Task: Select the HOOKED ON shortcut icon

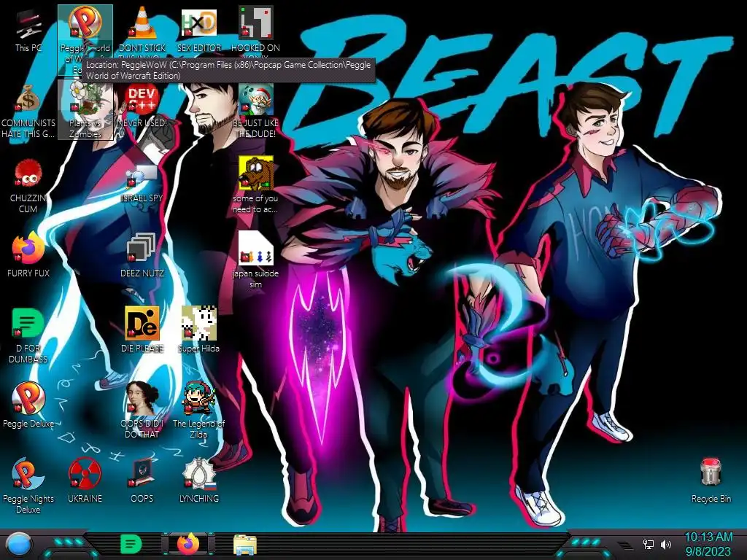Action: [255, 23]
